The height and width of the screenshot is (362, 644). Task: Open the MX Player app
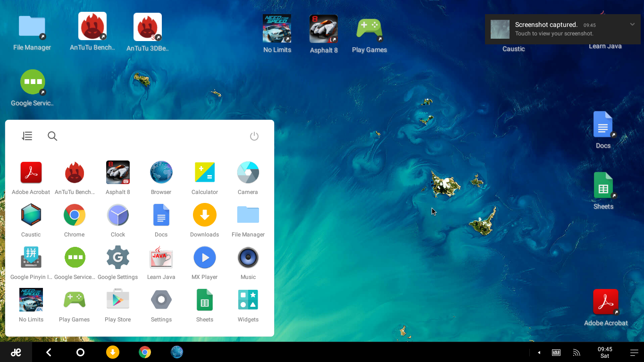(x=205, y=258)
